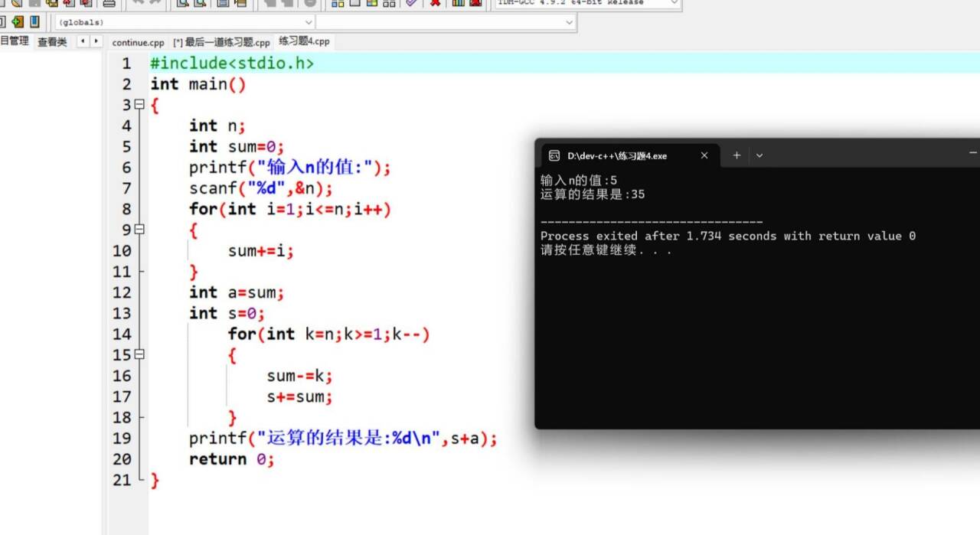980x535 pixels.
Task: Open the empty function list dropdown
Action: pyautogui.click(x=446, y=22)
